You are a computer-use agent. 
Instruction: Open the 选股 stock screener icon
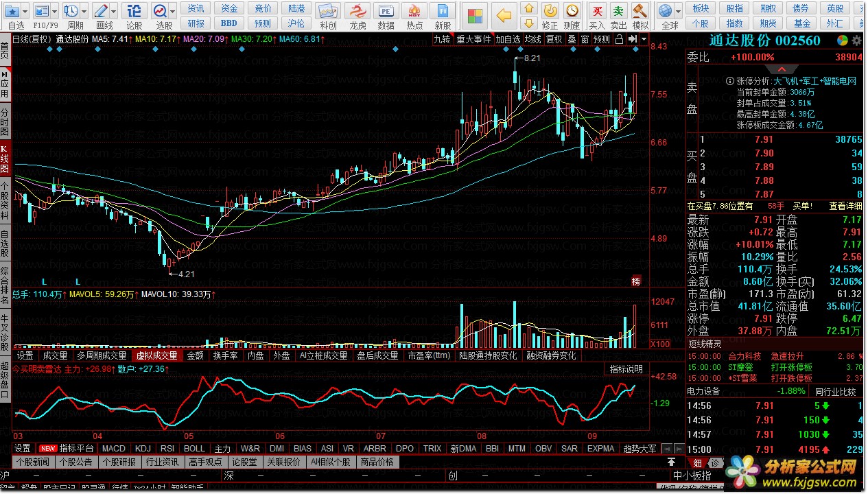(160, 11)
